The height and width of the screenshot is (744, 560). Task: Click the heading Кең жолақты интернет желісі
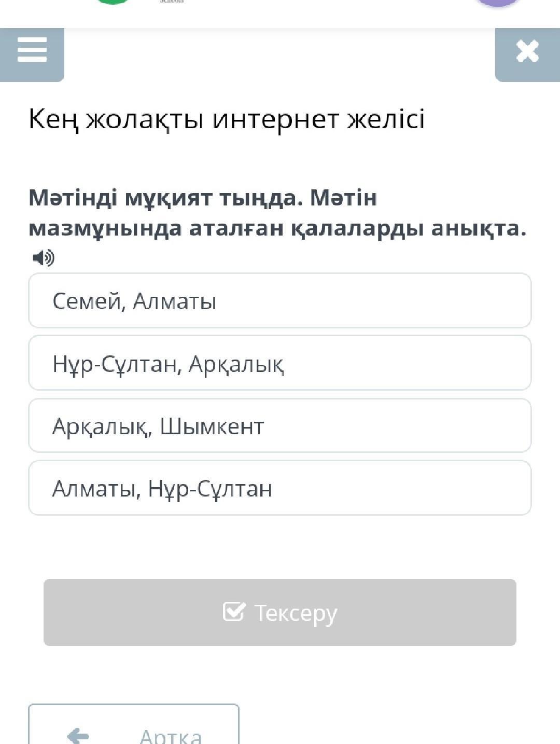(x=227, y=120)
